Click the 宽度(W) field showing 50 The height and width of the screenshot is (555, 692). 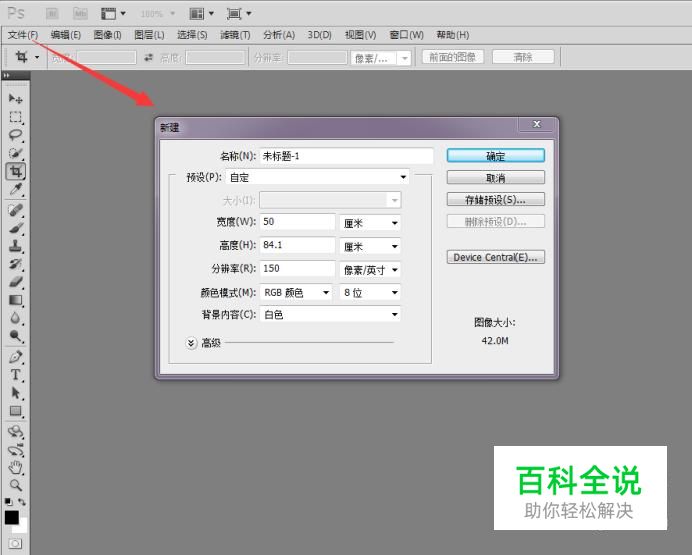click(x=297, y=222)
